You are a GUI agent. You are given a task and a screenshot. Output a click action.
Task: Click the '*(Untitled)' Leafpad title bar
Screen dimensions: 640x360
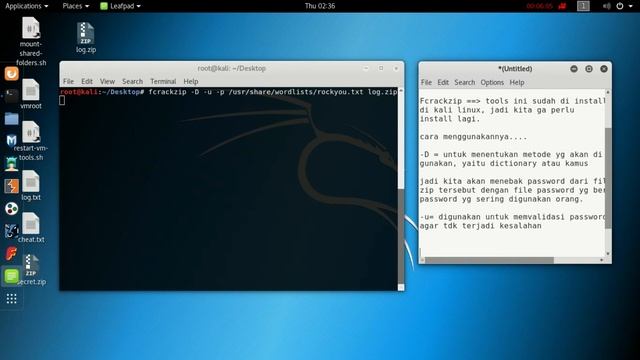[515, 69]
